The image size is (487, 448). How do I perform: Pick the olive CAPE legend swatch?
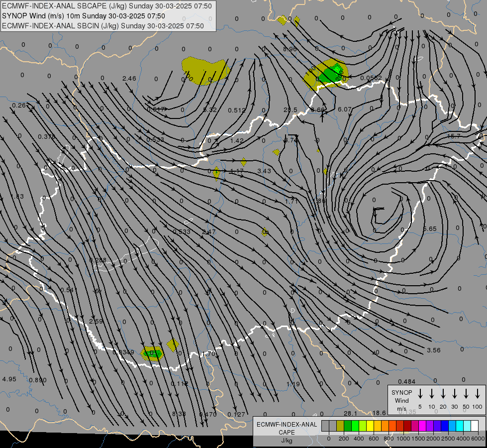340,426
